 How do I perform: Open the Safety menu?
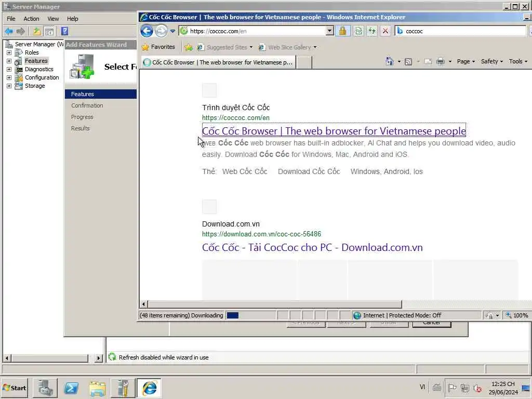click(491, 61)
